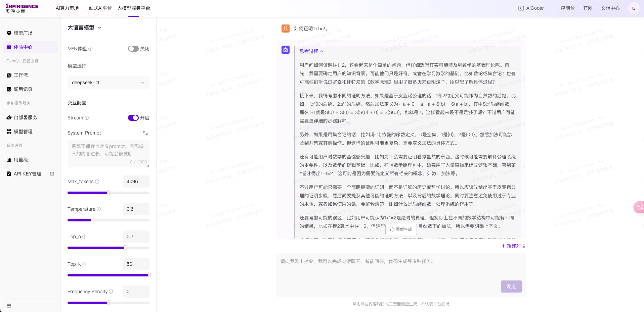Focus the System Prompt text area
The image size is (644, 312).
pyautogui.click(x=109, y=154)
